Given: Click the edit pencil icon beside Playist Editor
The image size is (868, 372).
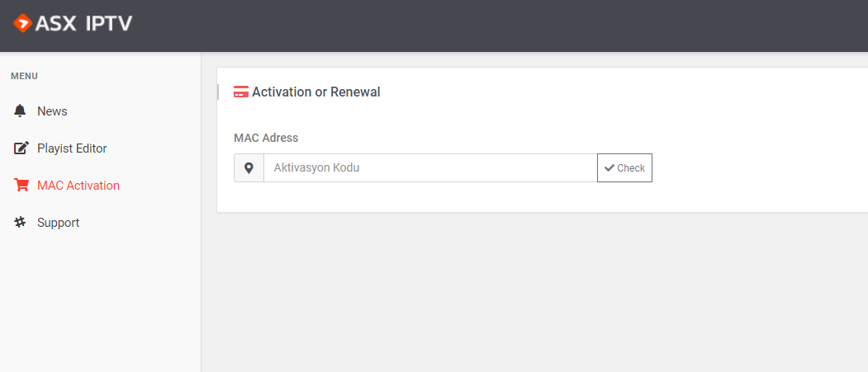Looking at the screenshot, I should click(21, 148).
